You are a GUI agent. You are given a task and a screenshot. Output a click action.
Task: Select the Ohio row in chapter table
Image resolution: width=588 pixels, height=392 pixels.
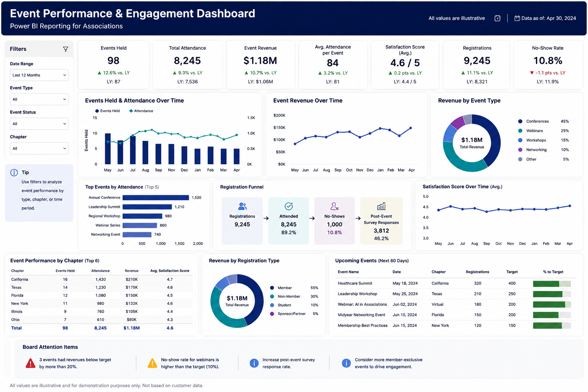pyautogui.click(x=101, y=320)
